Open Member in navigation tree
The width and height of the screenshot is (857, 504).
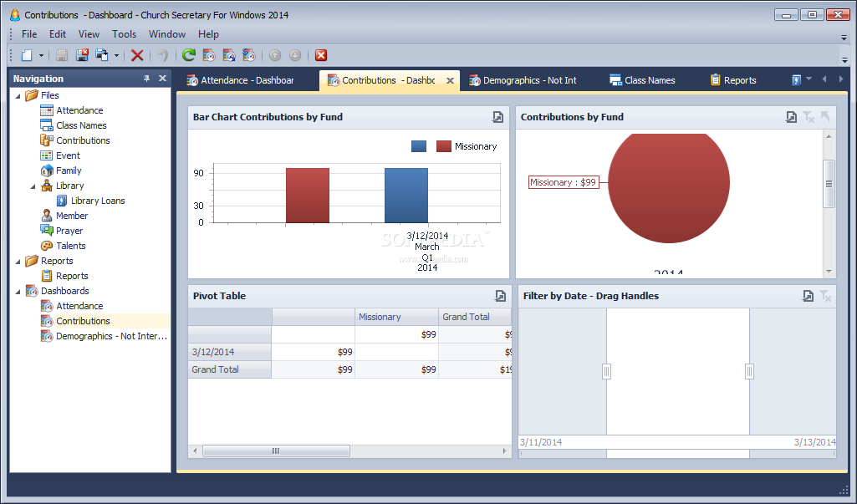pyautogui.click(x=72, y=216)
